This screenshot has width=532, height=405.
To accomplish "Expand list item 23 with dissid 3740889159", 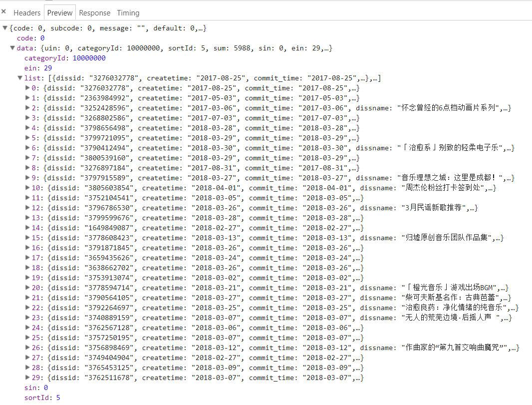I will pos(27,318).
